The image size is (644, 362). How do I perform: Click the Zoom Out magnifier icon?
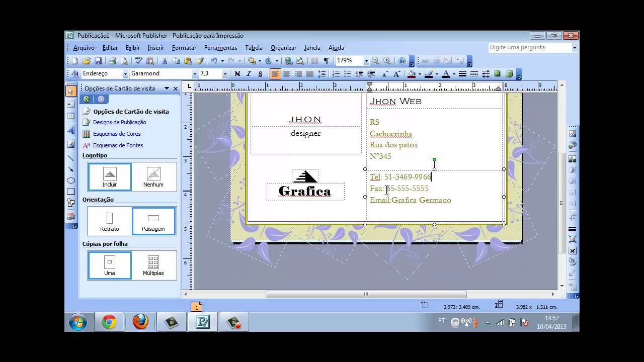375,61
